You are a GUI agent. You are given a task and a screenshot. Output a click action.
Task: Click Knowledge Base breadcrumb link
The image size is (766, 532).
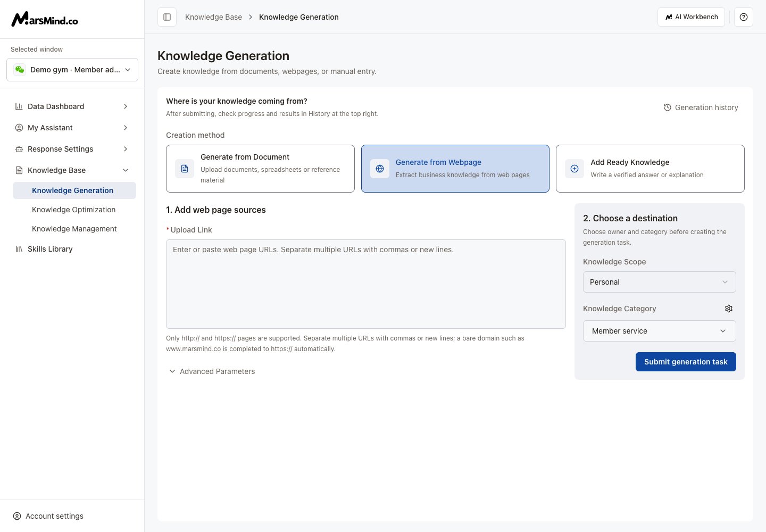point(213,17)
